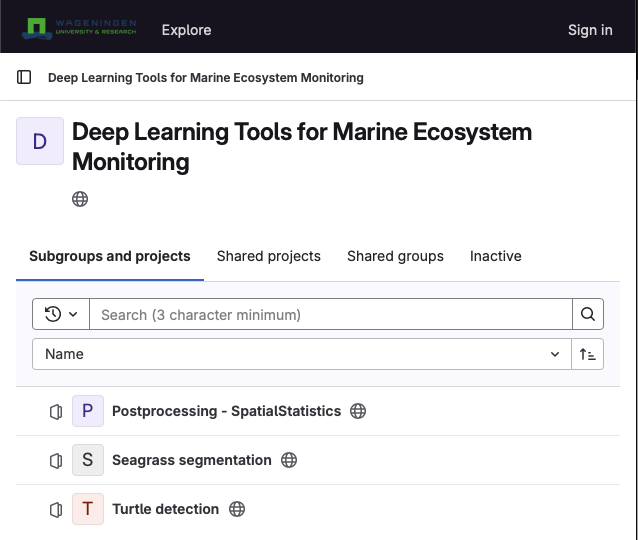Click the globe icon beside Seagrass segmentation
The image size is (638, 540).
[x=289, y=460]
